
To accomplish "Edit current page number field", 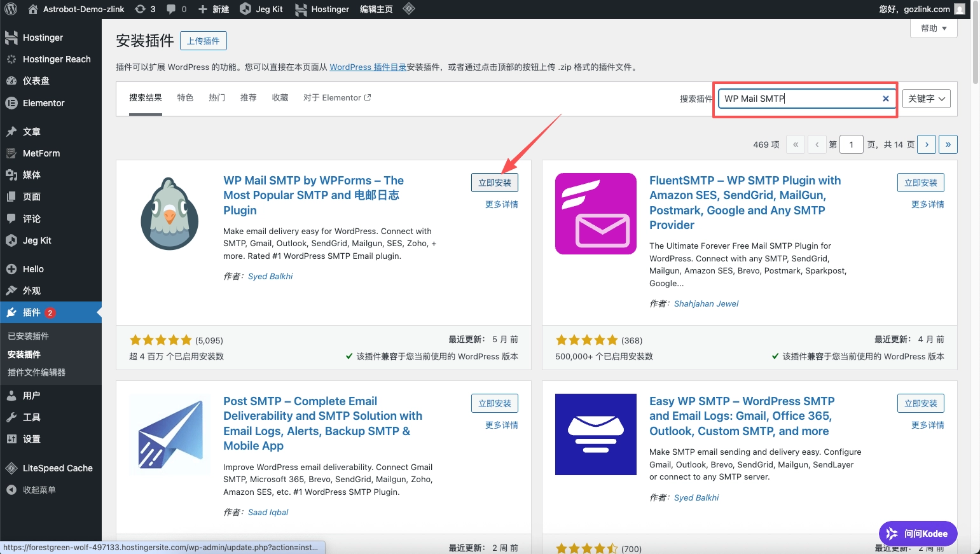I will 852,144.
